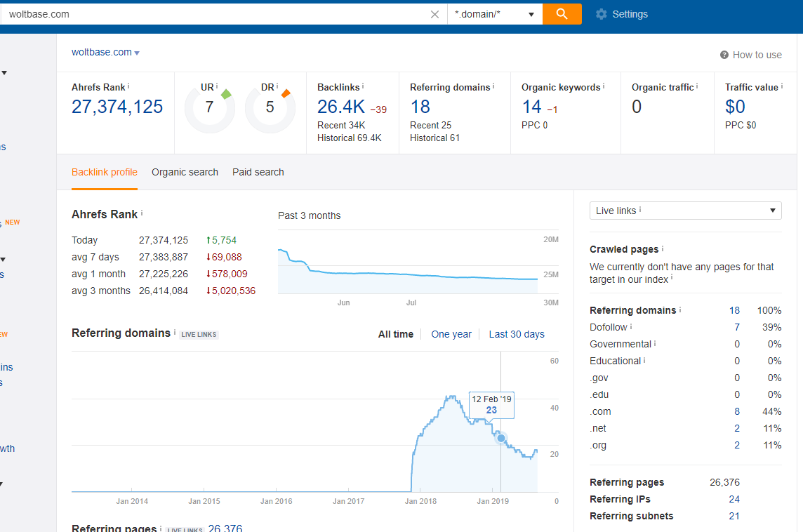Open the Referring IPs count 24
Viewport: 803px width, 532px height.
[x=734, y=499]
